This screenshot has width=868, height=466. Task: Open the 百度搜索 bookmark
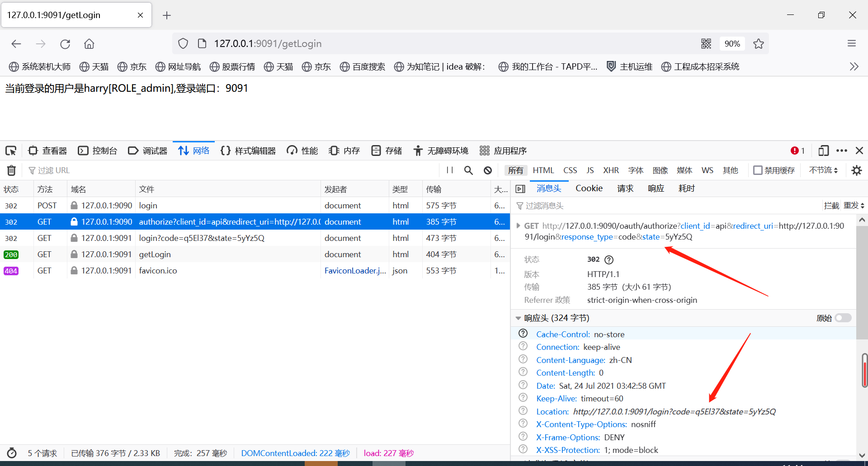click(x=363, y=66)
